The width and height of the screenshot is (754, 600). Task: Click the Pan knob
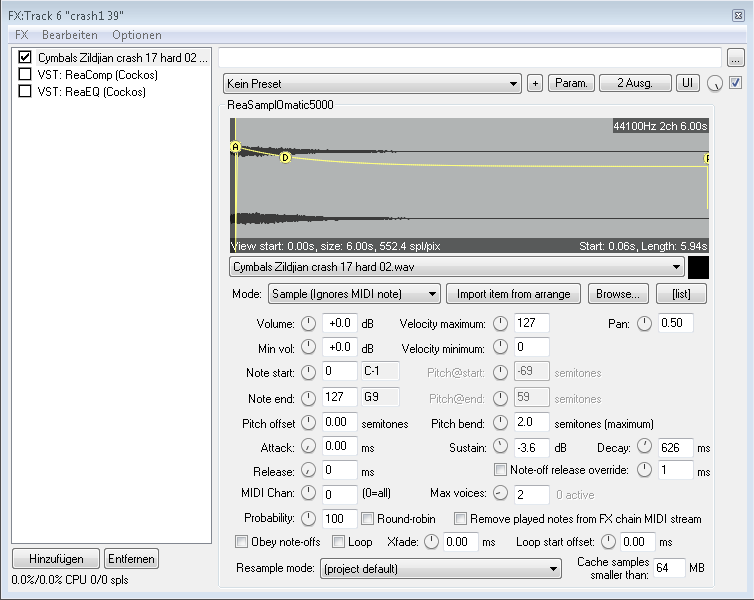[x=644, y=324]
